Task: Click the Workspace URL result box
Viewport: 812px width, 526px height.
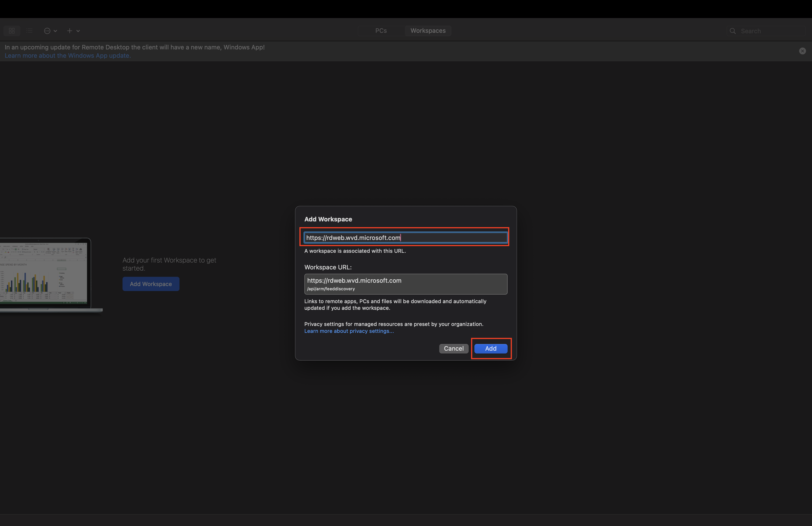Action: pos(406,284)
